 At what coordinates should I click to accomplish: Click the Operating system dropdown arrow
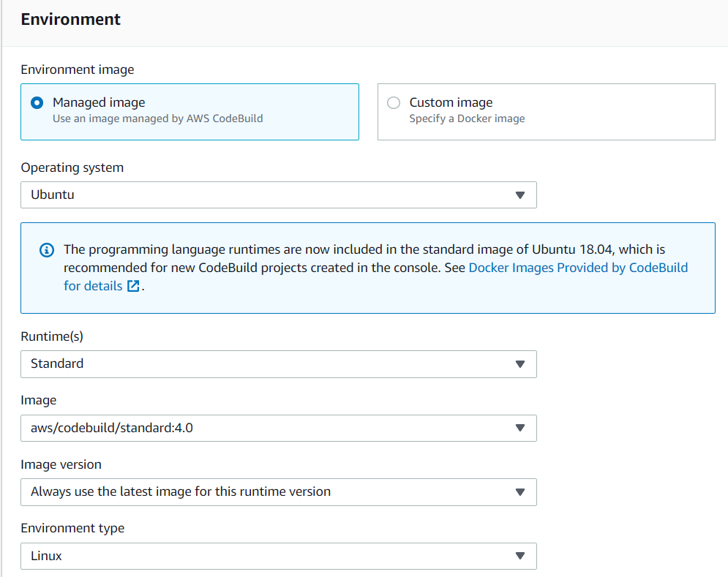pos(520,195)
